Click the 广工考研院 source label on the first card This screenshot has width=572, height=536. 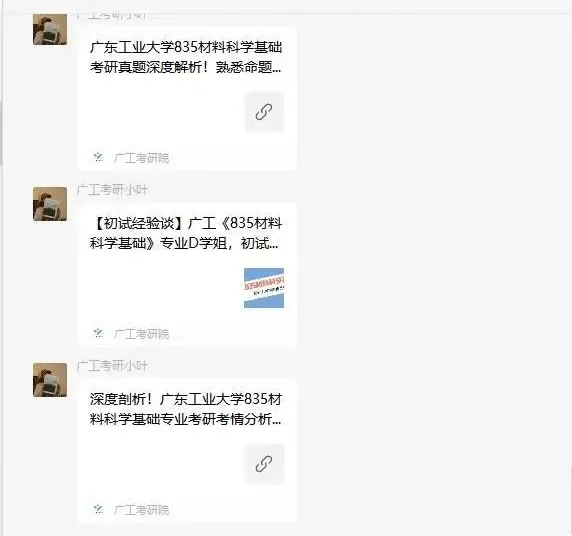pyautogui.click(x=142, y=158)
